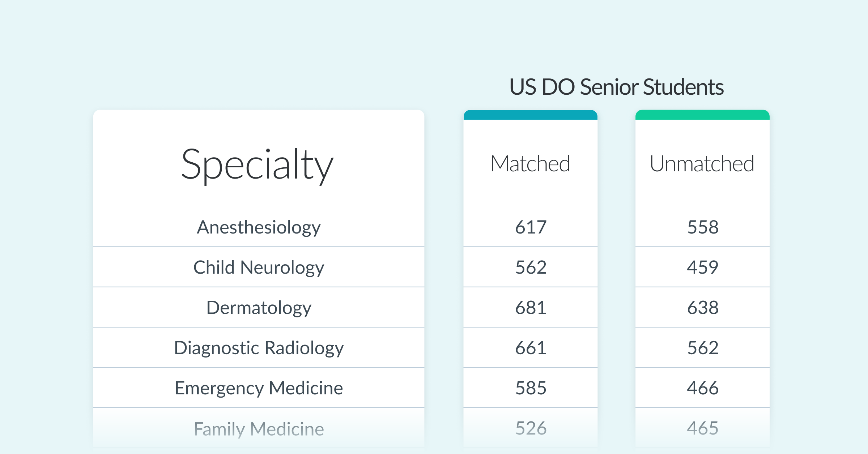Click the Unmatched column header

[x=702, y=164]
